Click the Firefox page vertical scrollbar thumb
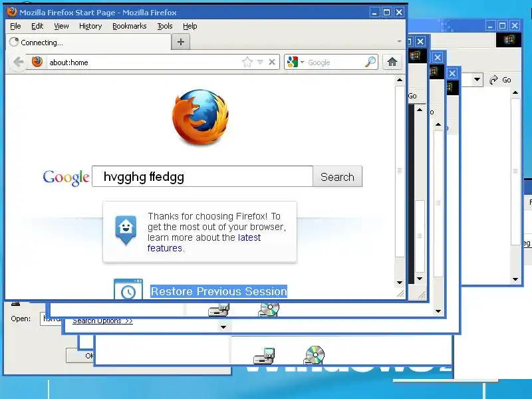 coord(400,172)
